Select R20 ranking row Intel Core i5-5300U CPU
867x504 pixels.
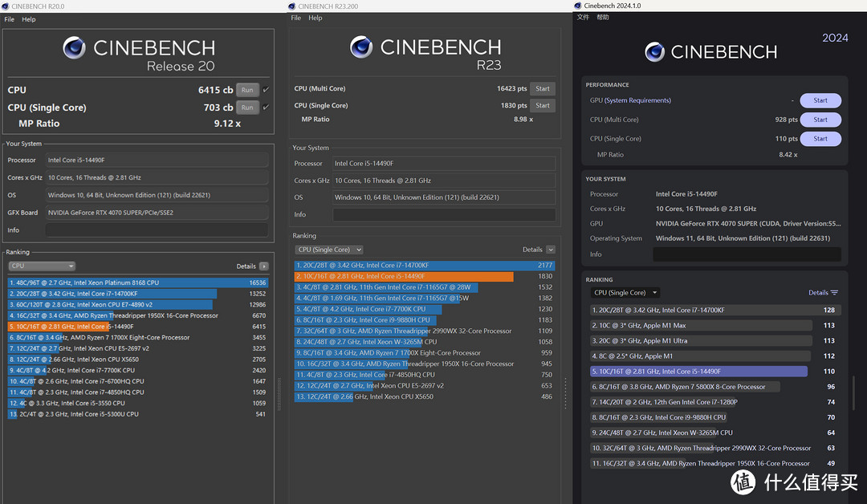click(x=138, y=414)
